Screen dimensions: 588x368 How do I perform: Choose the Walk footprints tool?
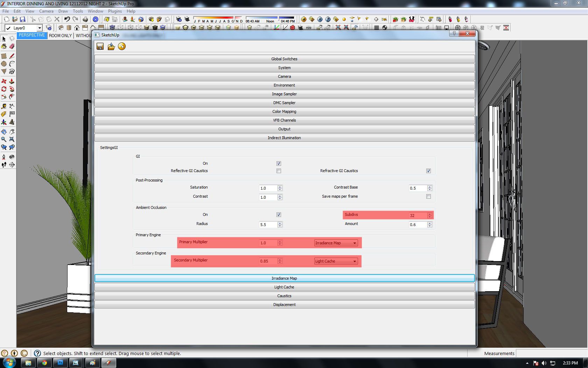tap(4, 165)
